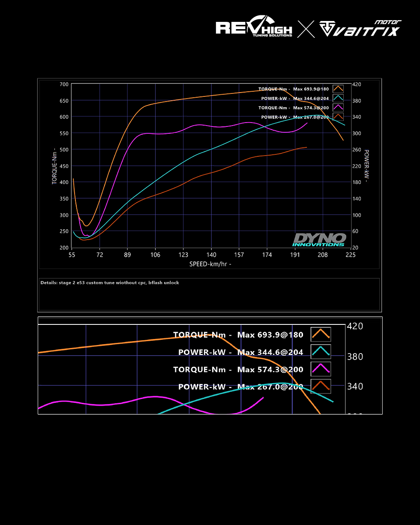Click the red power legend icon in upper chart

pyautogui.click(x=338, y=117)
